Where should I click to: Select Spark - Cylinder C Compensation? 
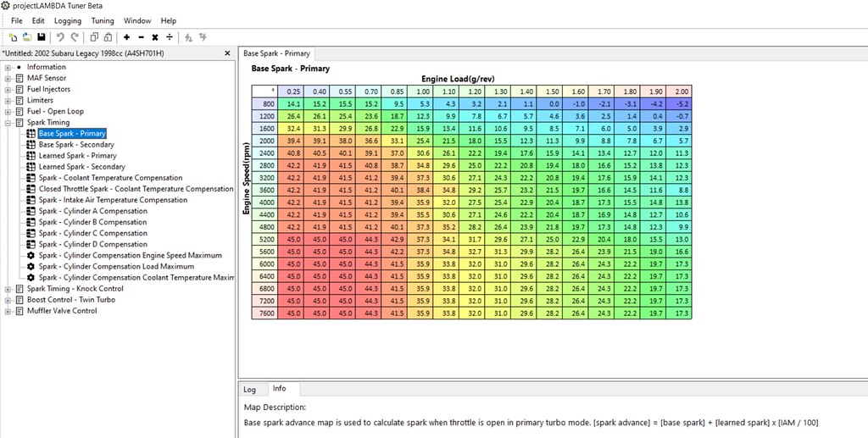tap(92, 233)
